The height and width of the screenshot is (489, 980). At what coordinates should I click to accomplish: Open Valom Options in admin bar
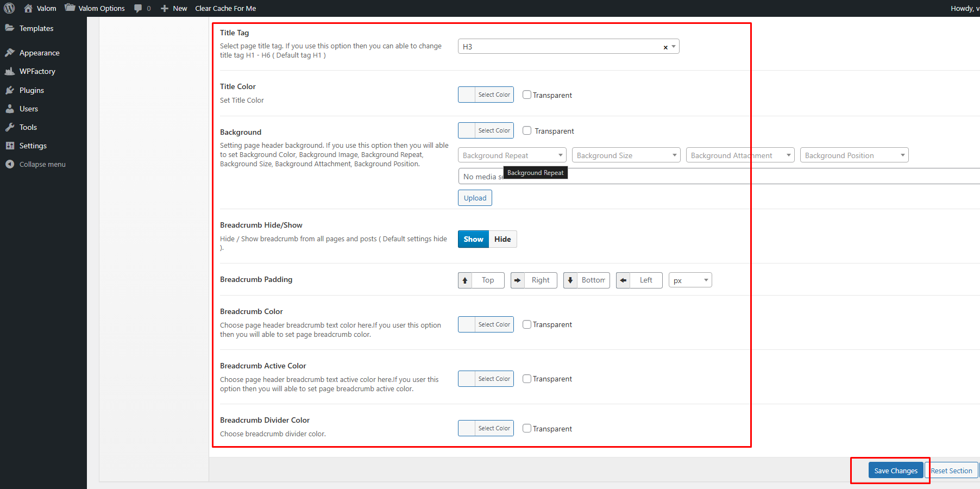pos(101,8)
